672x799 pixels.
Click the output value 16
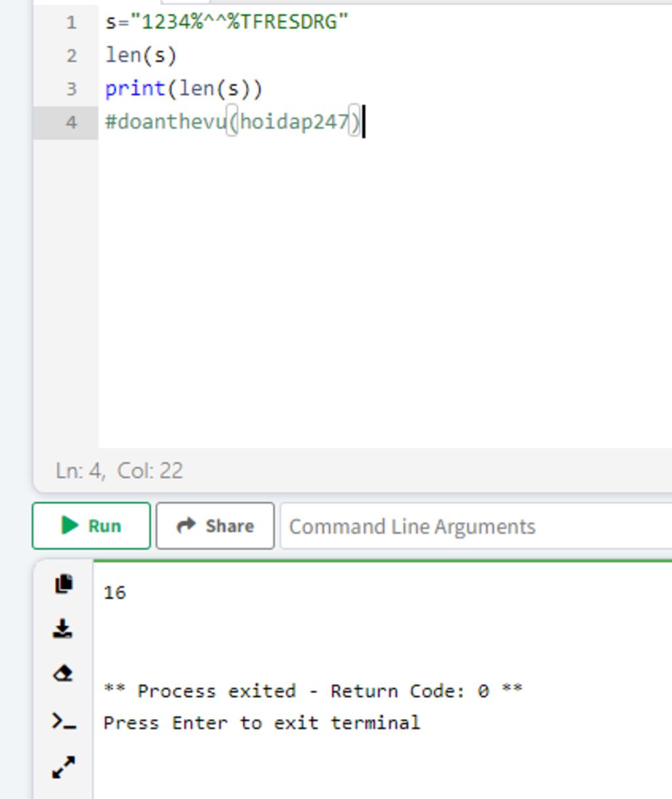click(x=115, y=592)
